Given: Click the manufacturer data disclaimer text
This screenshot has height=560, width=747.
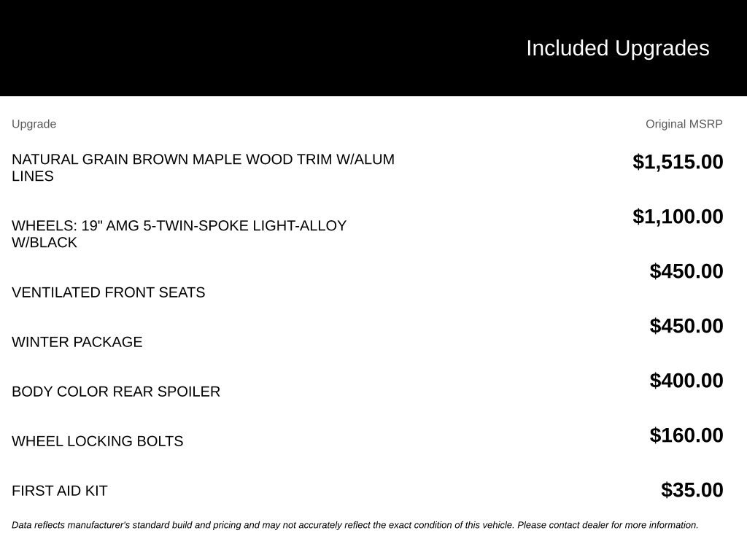Looking at the screenshot, I should point(355,525).
